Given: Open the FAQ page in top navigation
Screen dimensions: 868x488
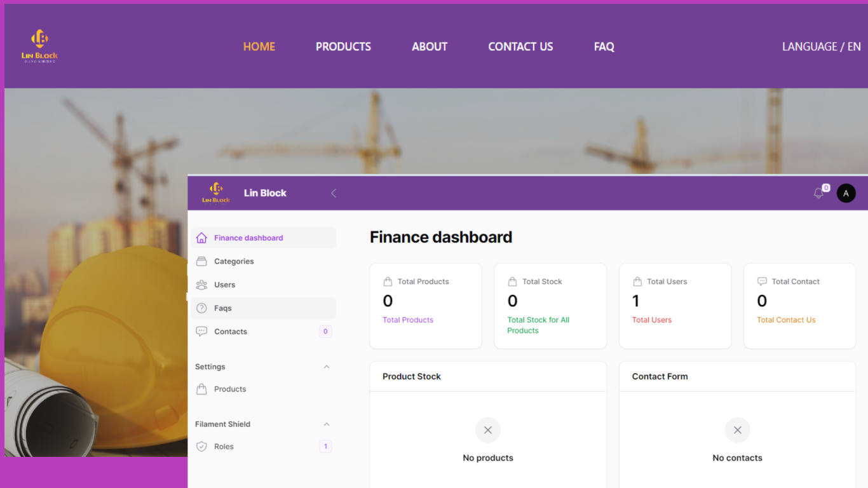Looking at the screenshot, I should [x=604, y=46].
